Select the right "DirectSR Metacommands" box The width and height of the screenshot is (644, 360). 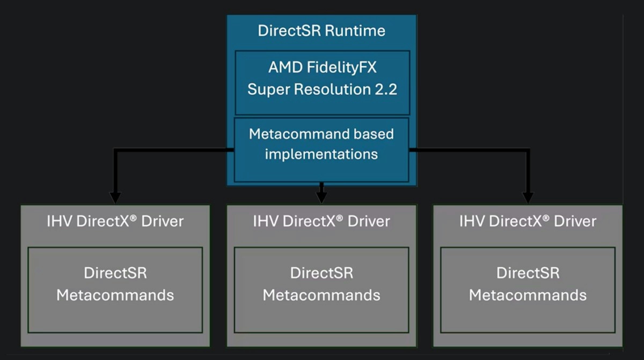tap(528, 290)
